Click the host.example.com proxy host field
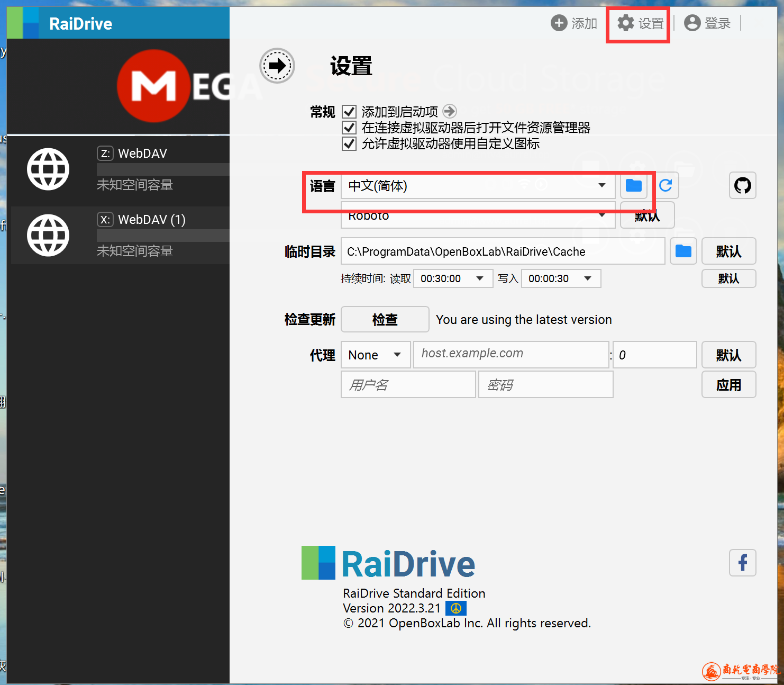The width and height of the screenshot is (784, 685). click(511, 354)
